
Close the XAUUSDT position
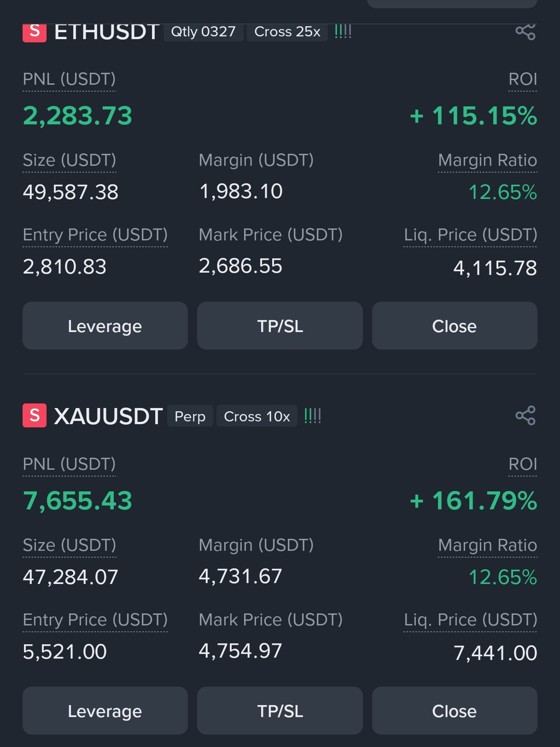click(x=455, y=711)
